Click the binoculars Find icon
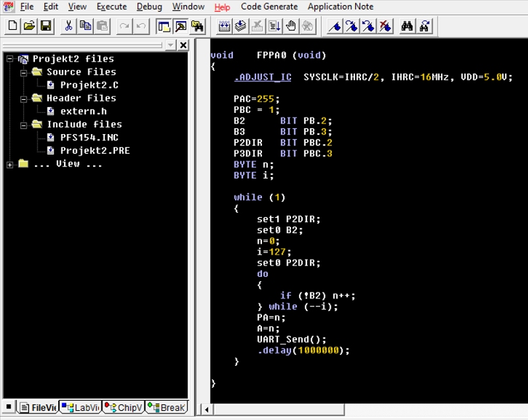The height and width of the screenshot is (420, 528). [407, 26]
